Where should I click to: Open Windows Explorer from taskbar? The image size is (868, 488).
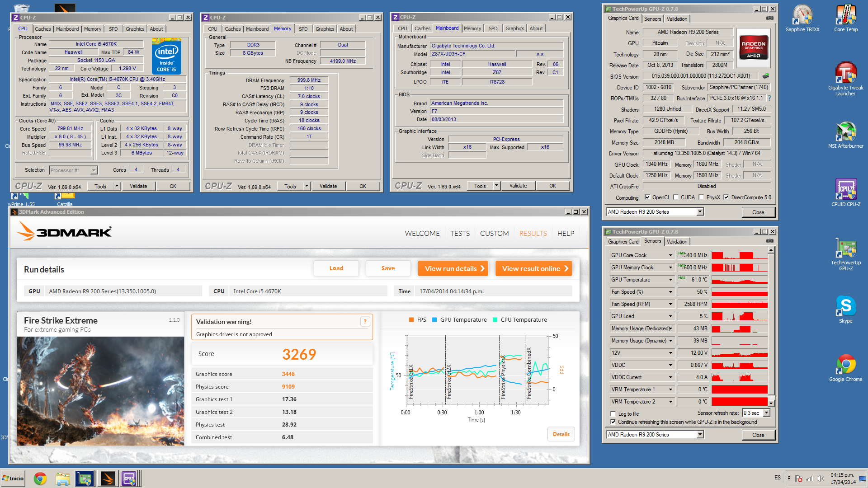[63, 479]
